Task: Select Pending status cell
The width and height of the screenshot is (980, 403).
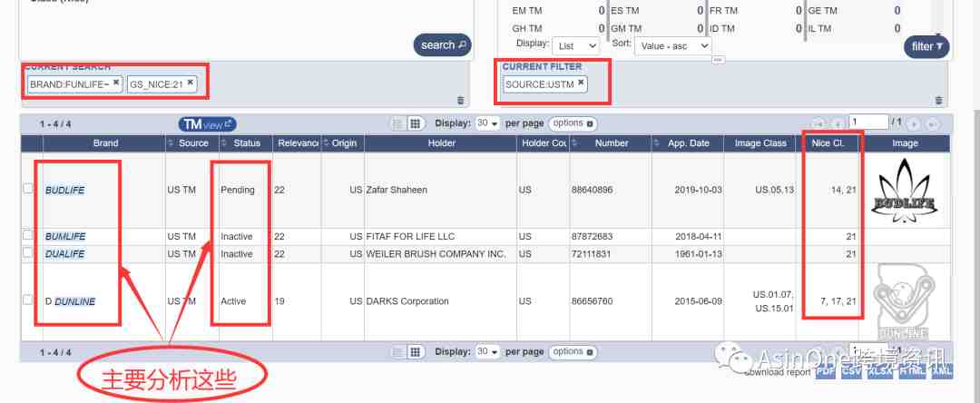Action: pos(246,190)
